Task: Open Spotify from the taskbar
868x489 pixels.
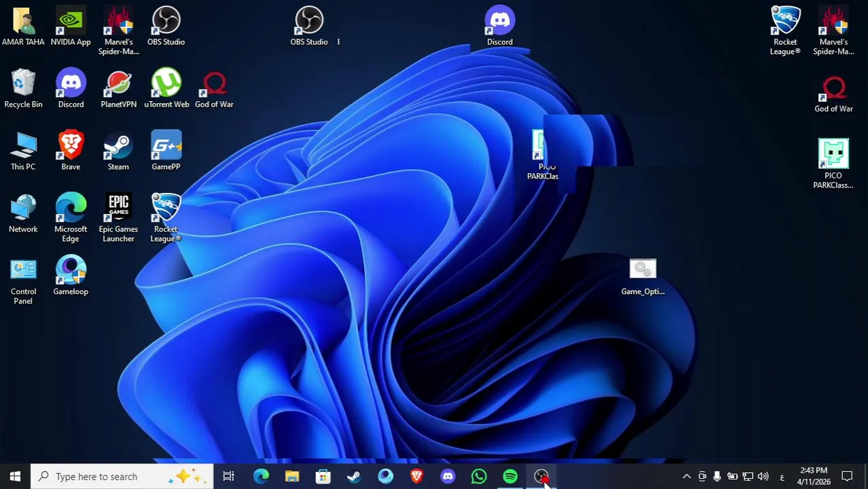Action: click(510, 477)
